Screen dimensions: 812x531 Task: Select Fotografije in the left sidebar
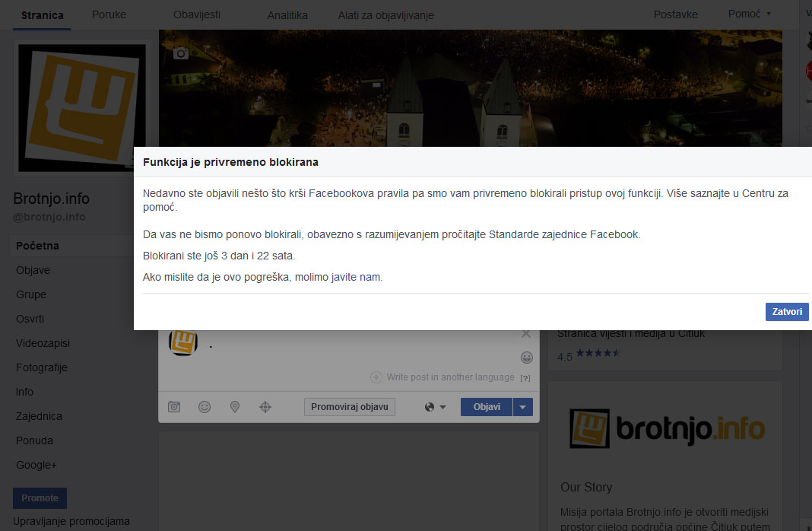pos(42,367)
